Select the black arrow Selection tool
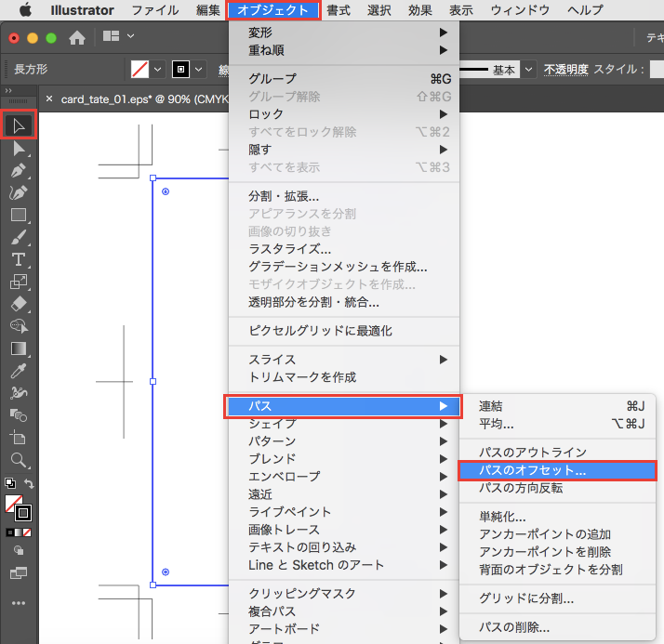This screenshot has height=644, width=664. click(18, 125)
